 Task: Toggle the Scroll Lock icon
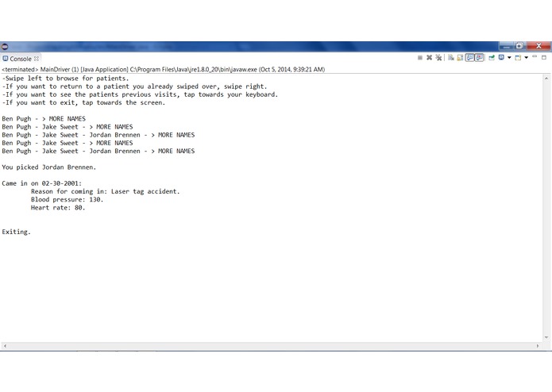(x=460, y=58)
